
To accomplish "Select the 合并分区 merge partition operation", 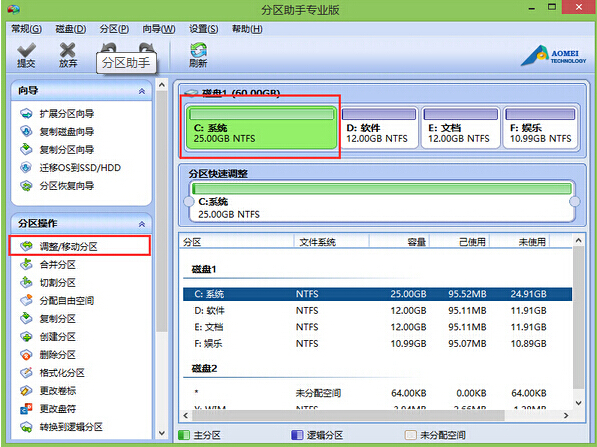I will (x=57, y=264).
